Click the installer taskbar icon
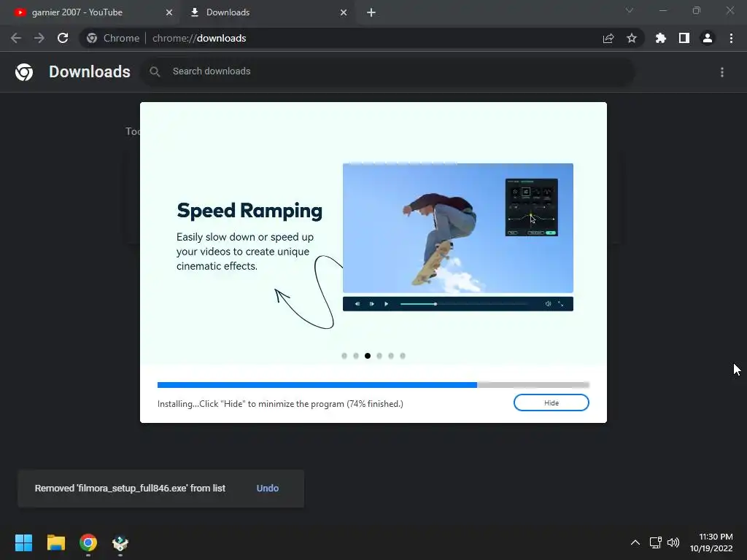This screenshot has height=560, width=747. tap(120, 542)
